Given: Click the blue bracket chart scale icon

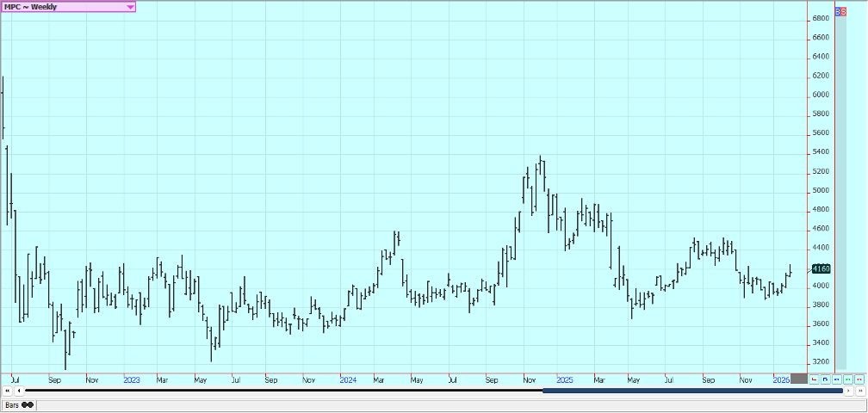Looking at the screenshot, I should tap(826, 379).
